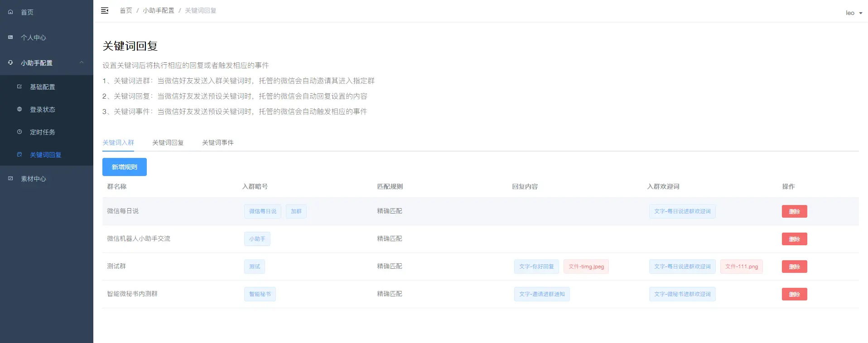The image size is (868, 343).
Task: Click 文字-每日说进群欢迎词 tag in 微信每日说 row
Action: (x=682, y=211)
